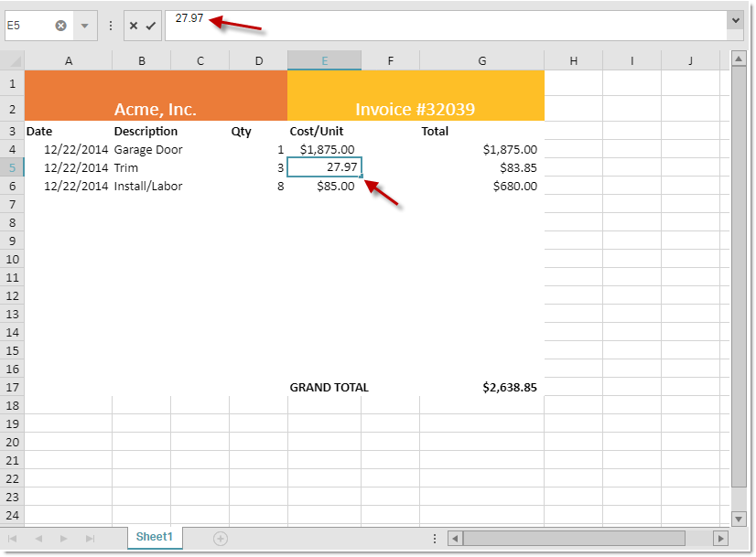The width and height of the screenshot is (756, 557).
Task: Confirm the entry with the checkmark
Action: click(x=150, y=26)
